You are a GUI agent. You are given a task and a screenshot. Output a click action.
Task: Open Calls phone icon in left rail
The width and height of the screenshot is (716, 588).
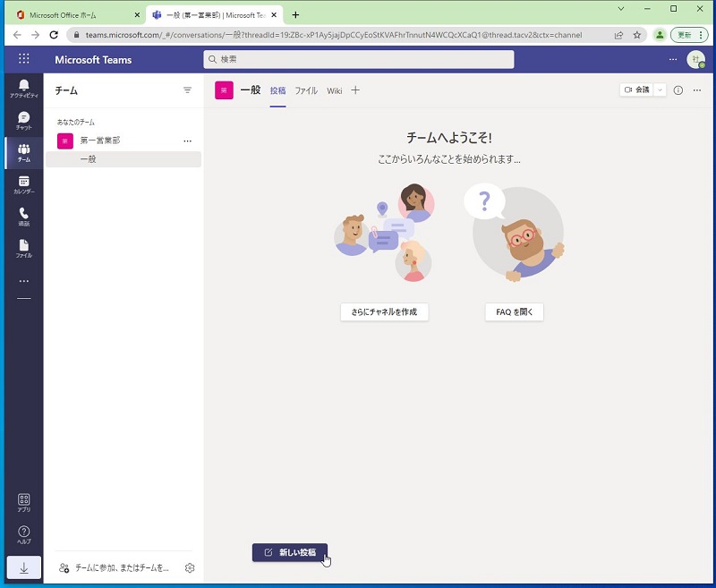[x=24, y=217]
